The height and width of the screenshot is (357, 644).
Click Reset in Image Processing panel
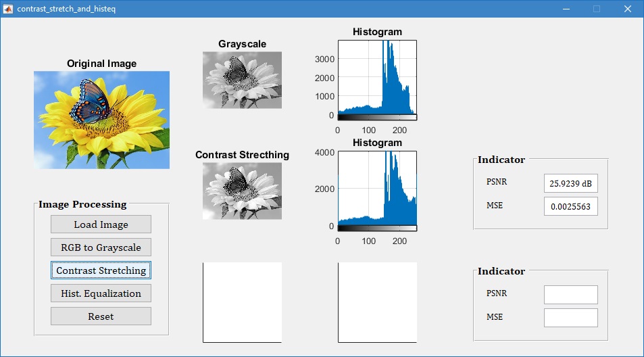pyautogui.click(x=101, y=316)
